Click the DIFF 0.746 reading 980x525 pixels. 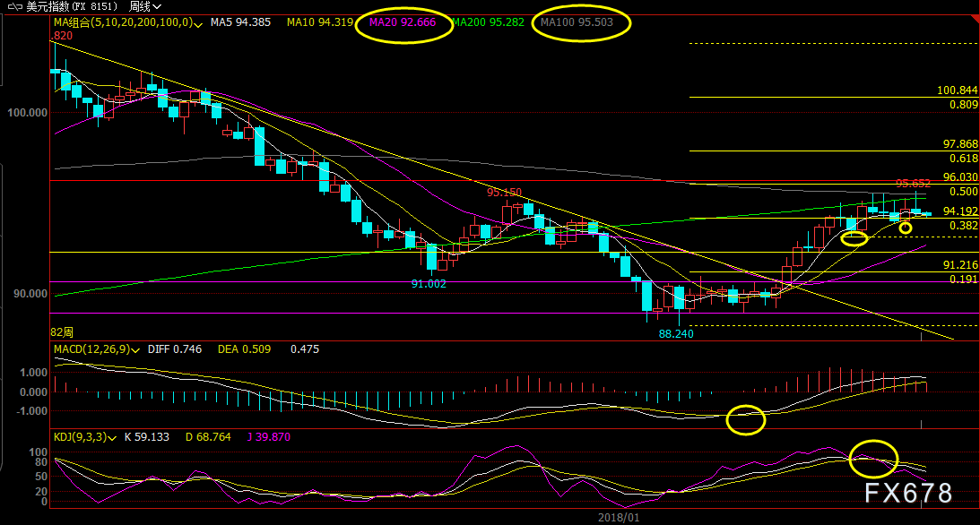[x=175, y=349]
